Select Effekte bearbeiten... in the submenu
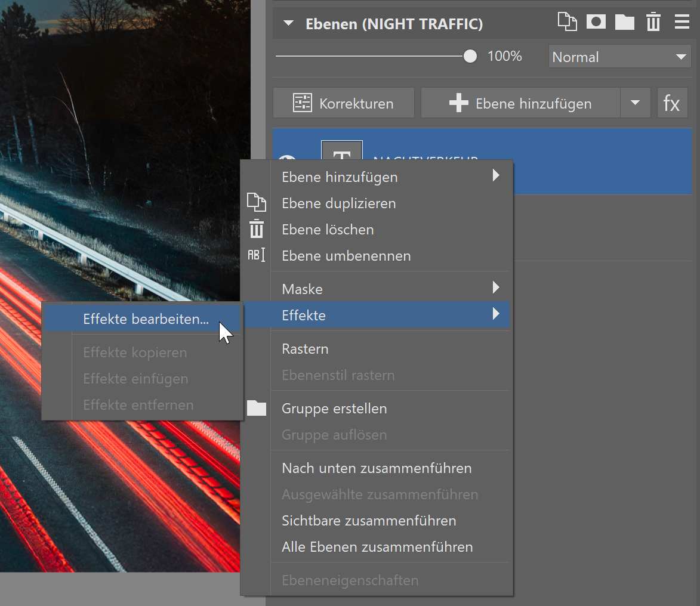Viewport: 700px width, 606px height. (146, 319)
